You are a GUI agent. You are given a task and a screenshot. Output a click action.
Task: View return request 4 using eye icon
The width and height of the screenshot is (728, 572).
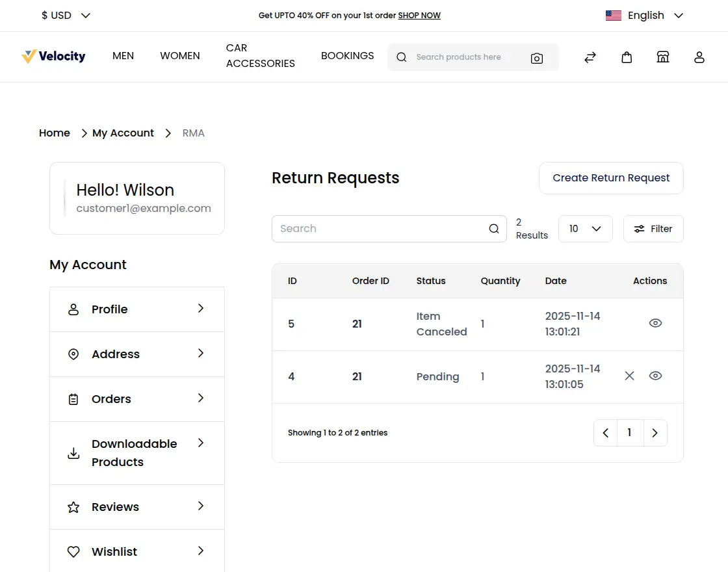coord(655,376)
